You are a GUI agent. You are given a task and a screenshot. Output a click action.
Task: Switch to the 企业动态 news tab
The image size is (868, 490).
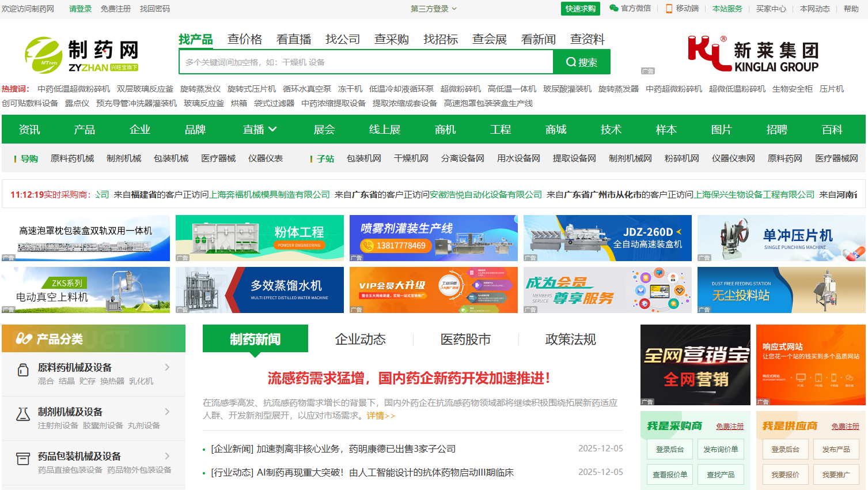point(360,340)
